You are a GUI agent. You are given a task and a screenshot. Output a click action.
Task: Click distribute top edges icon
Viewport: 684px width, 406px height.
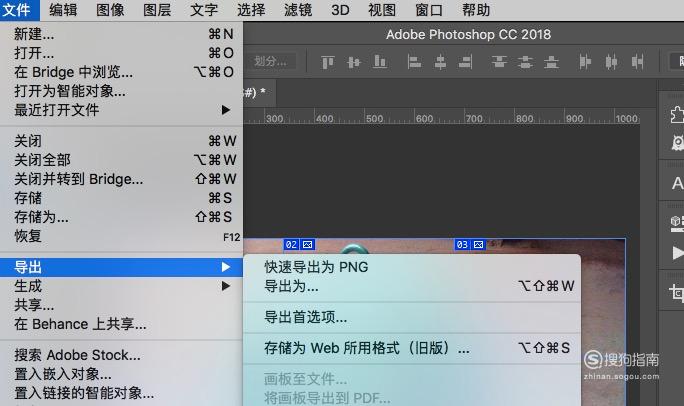tap(499, 62)
